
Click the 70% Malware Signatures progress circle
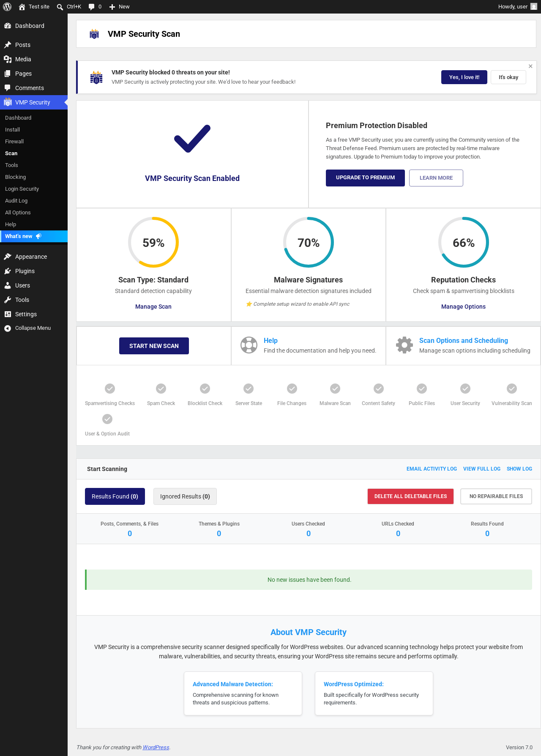(x=309, y=242)
